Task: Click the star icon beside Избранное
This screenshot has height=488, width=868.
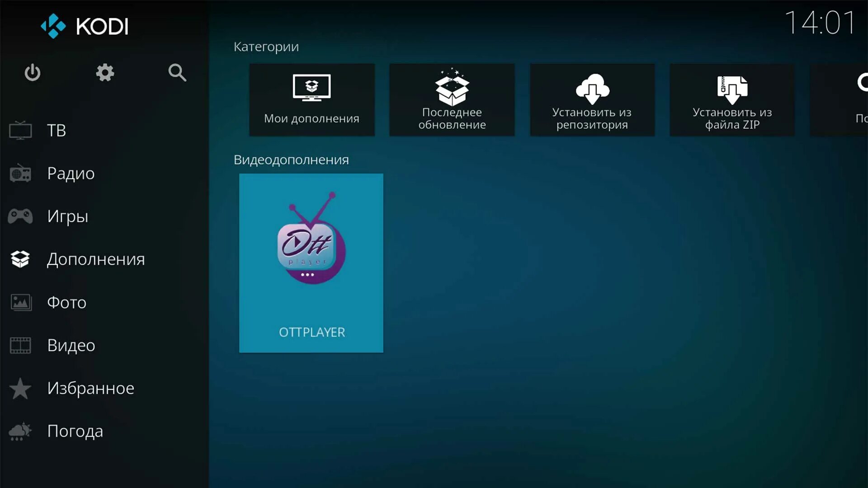Action: (20, 388)
